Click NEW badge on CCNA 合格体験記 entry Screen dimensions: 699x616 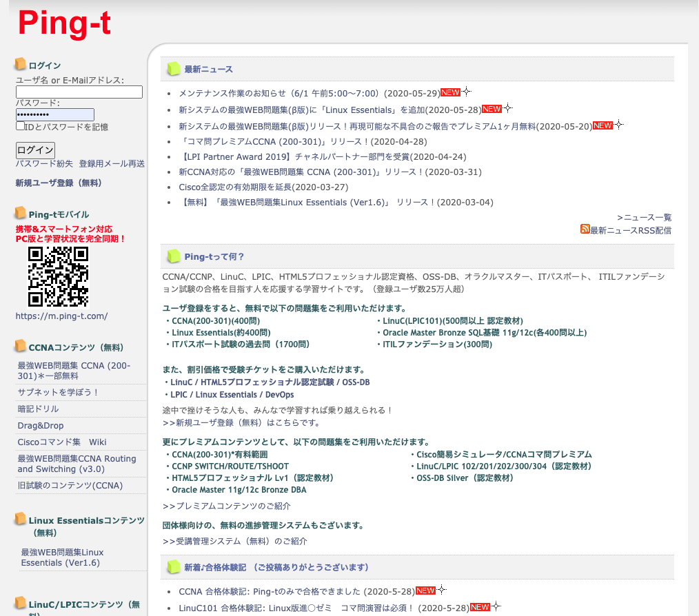pos(425,591)
